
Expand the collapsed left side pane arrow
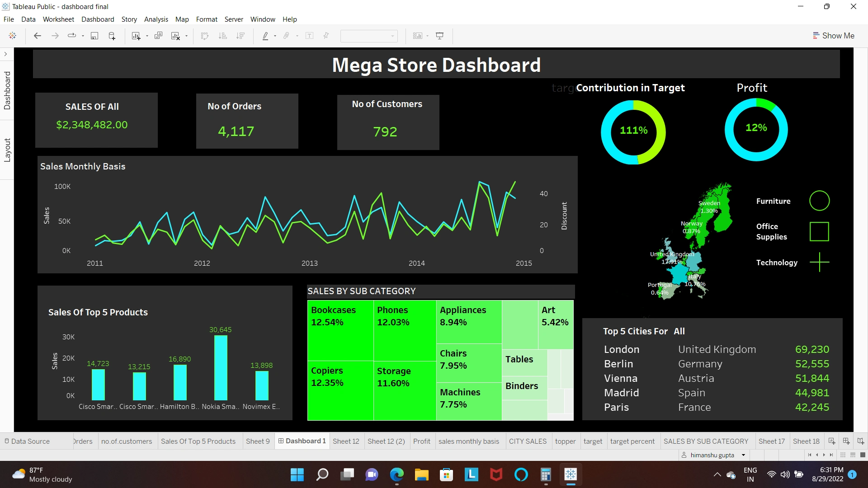(x=5, y=54)
